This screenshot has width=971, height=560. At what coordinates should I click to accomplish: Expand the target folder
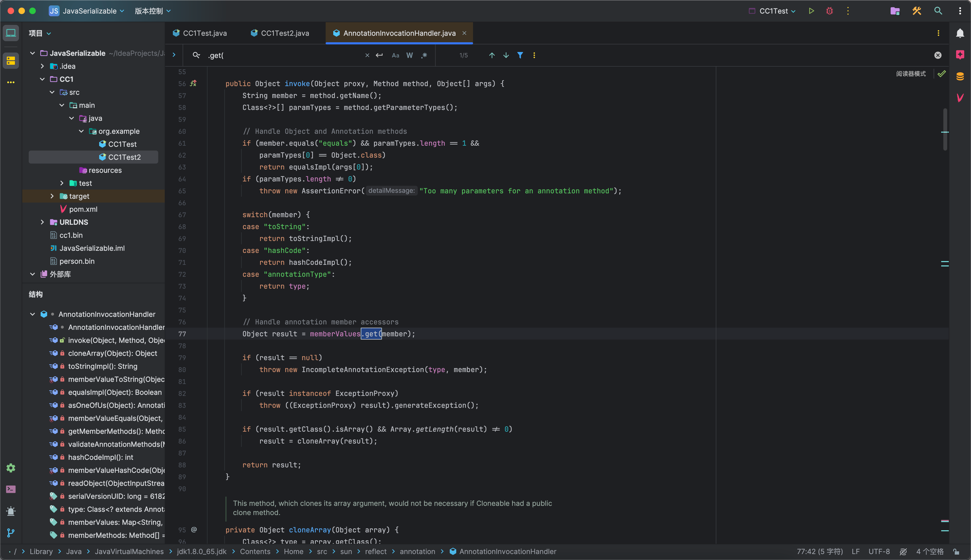coord(52,196)
